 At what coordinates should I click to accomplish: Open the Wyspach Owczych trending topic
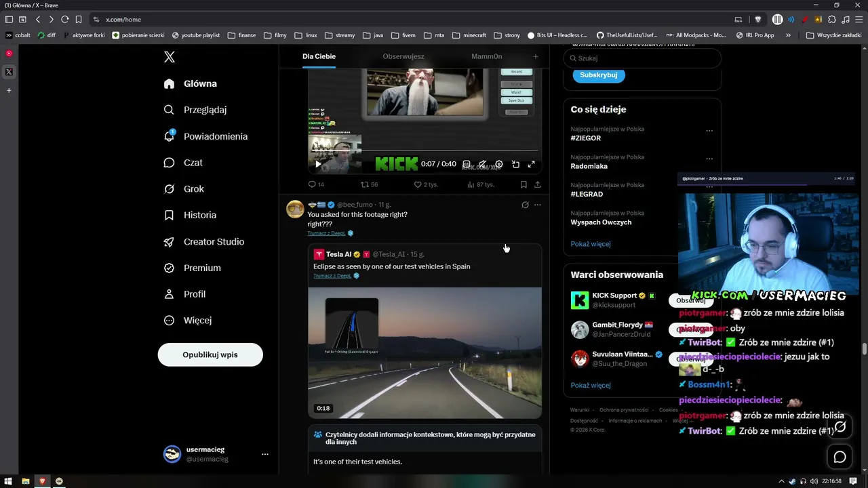[x=601, y=222]
